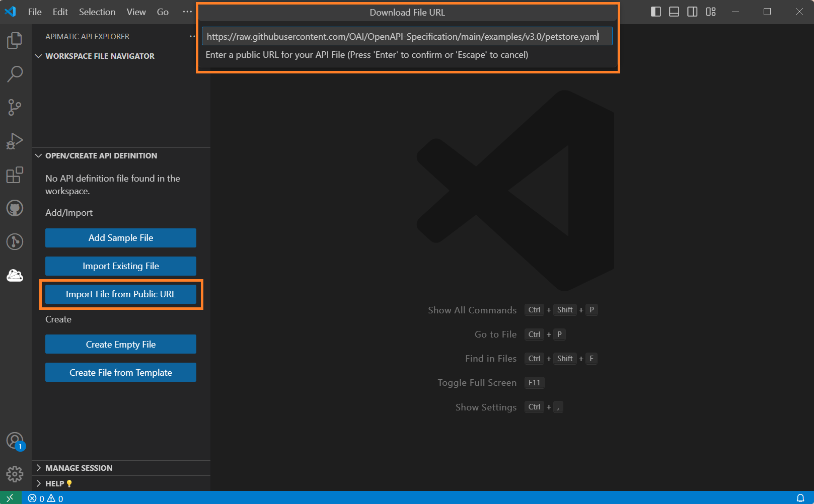Open errors and warnings status item

coord(45,498)
